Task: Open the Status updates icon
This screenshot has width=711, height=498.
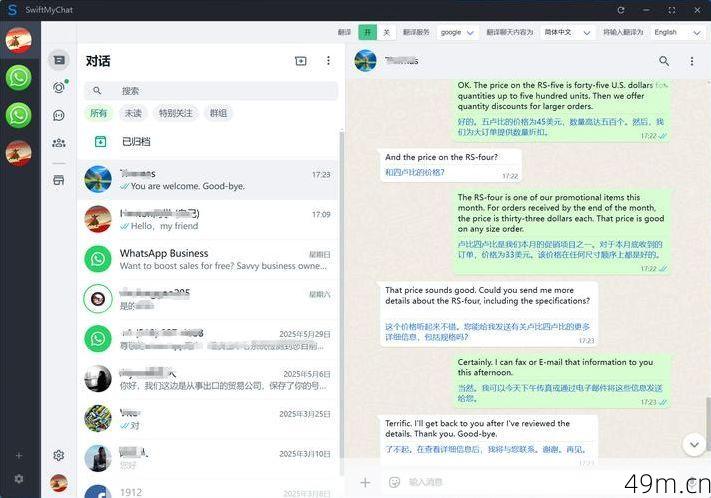Action: [x=59, y=87]
